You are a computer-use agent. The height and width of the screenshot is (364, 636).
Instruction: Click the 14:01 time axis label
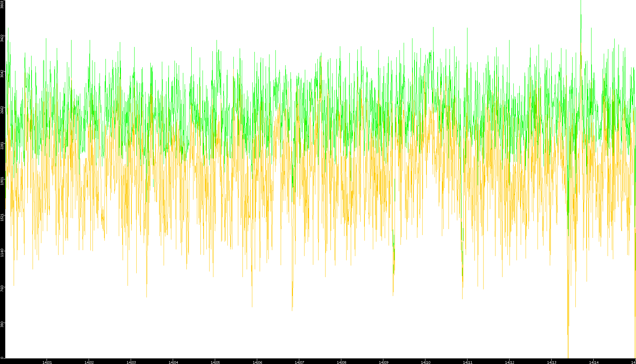[47, 362]
